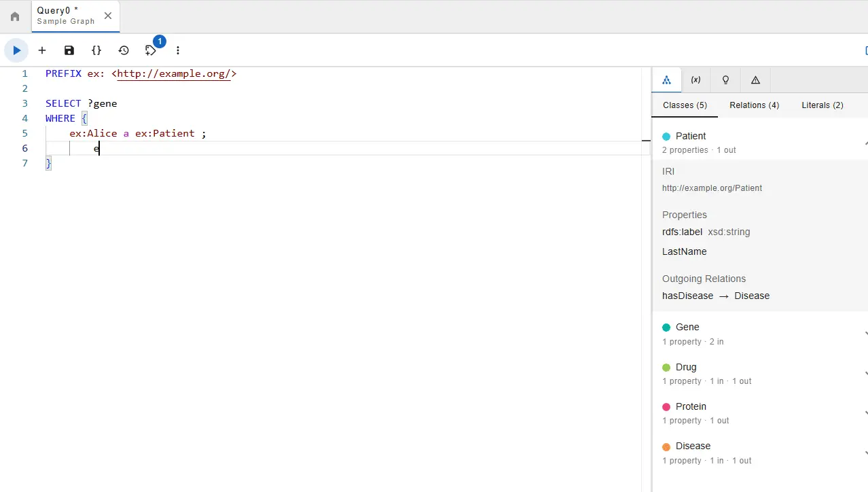Expand the Protein class entry
868x492 pixels.
(865, 413)
